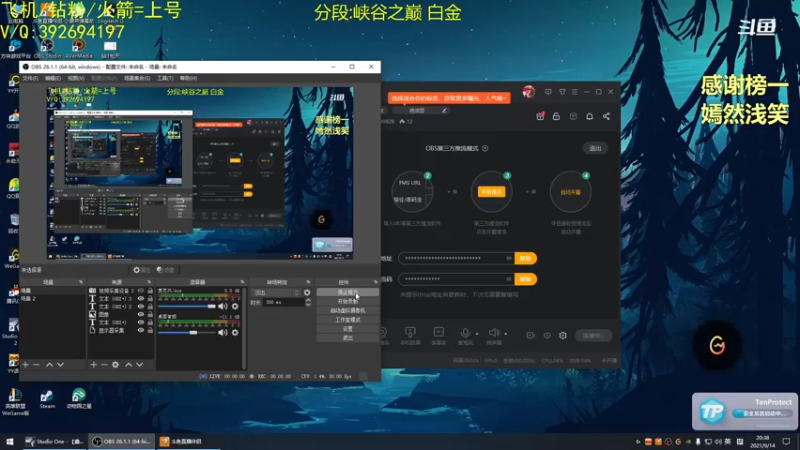Expand microphone options arrow in Douyu toolbar
Viewport: 800px width, 450px height.
(x=477, y=334)
